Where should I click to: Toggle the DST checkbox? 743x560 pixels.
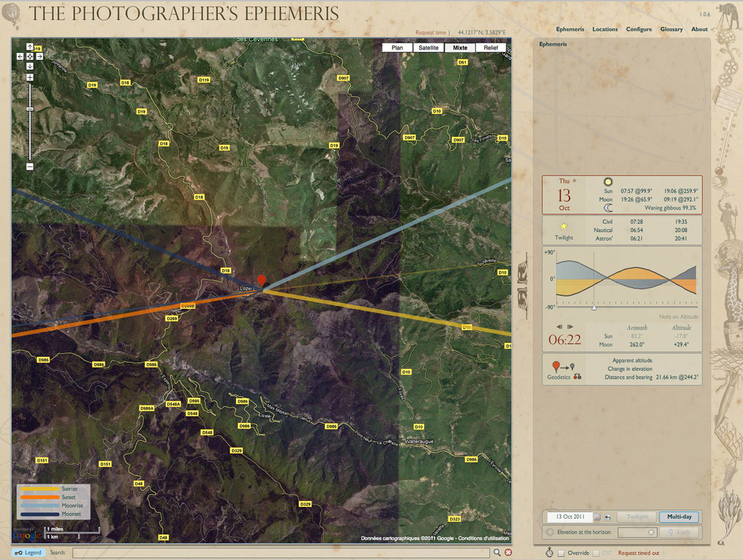click(x=596, y=553)
